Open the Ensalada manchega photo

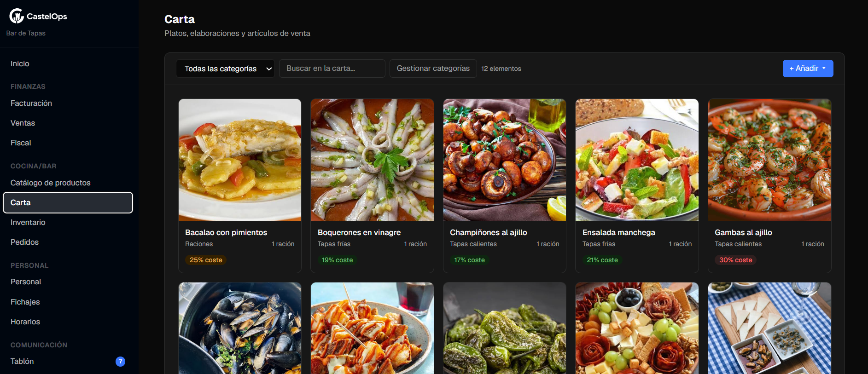[x=637, y=160]
